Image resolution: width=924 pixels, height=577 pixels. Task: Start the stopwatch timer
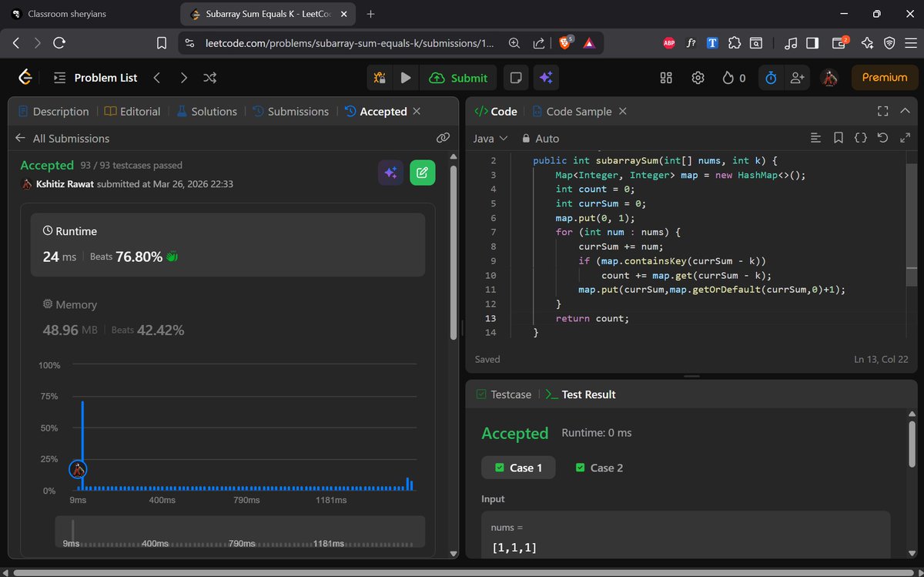(x=771, y=78)
